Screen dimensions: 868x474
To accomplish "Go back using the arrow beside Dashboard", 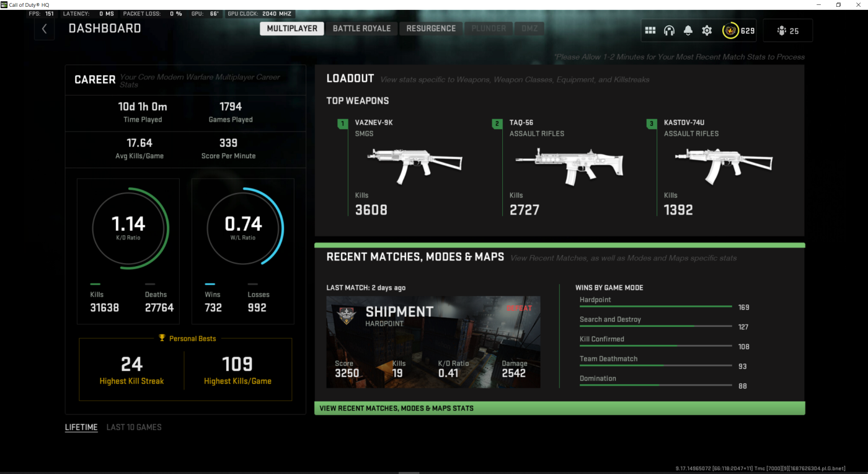I will (44, 29).
